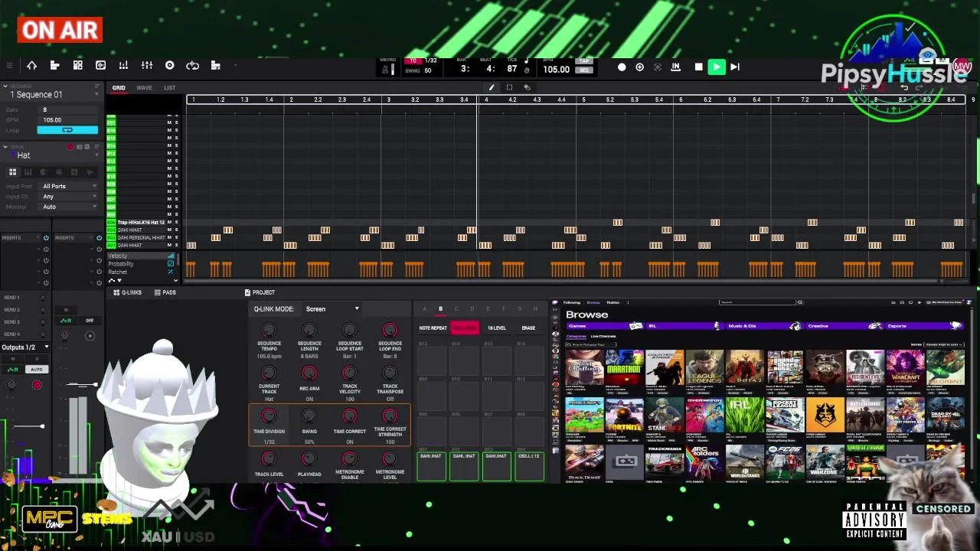Open the Games category in Twitch window
The image size is (980, 551).
pos(605,326)
